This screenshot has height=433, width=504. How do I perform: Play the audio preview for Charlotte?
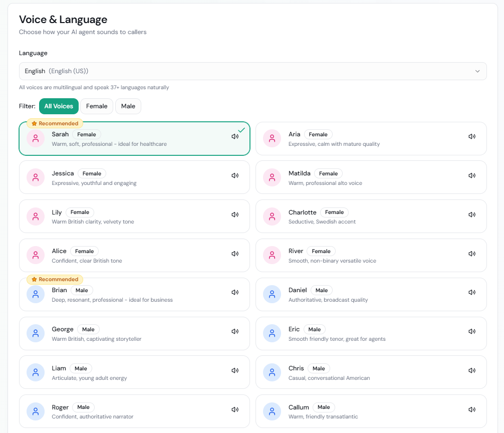click(471, 214)
